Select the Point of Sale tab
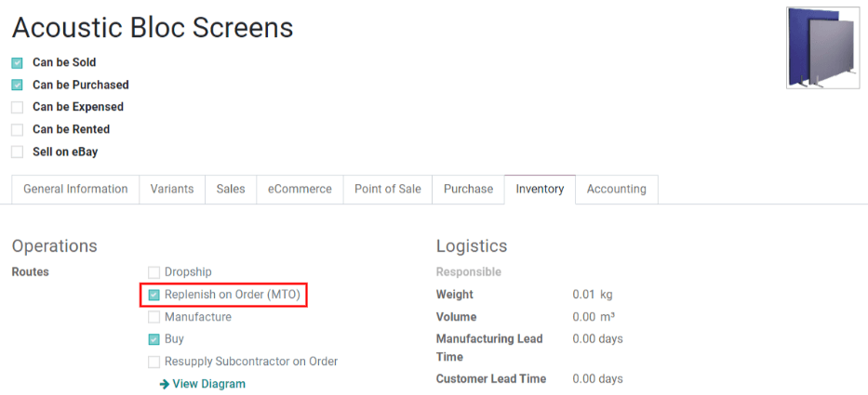868x395 pixels. pos(387,189)
